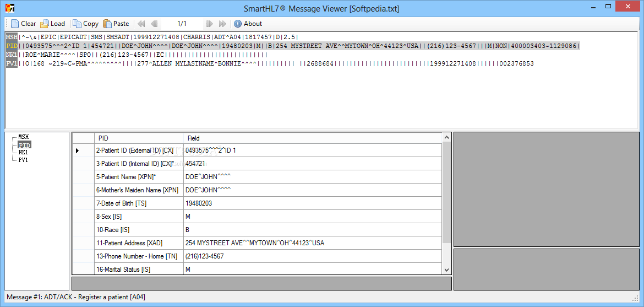Click status bar message ADT/ACK text
Screen dimensions: 644x307
pos(76,297)
